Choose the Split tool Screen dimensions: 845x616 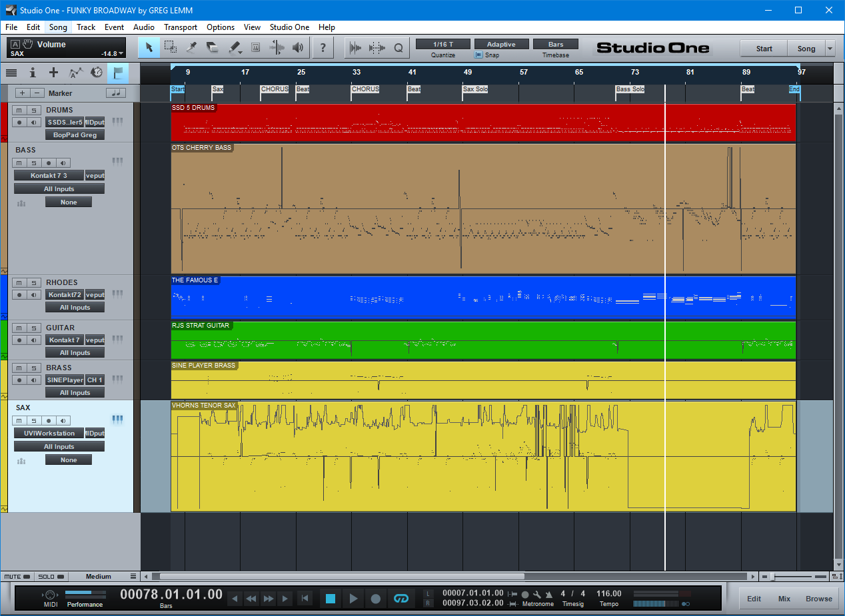192,47
